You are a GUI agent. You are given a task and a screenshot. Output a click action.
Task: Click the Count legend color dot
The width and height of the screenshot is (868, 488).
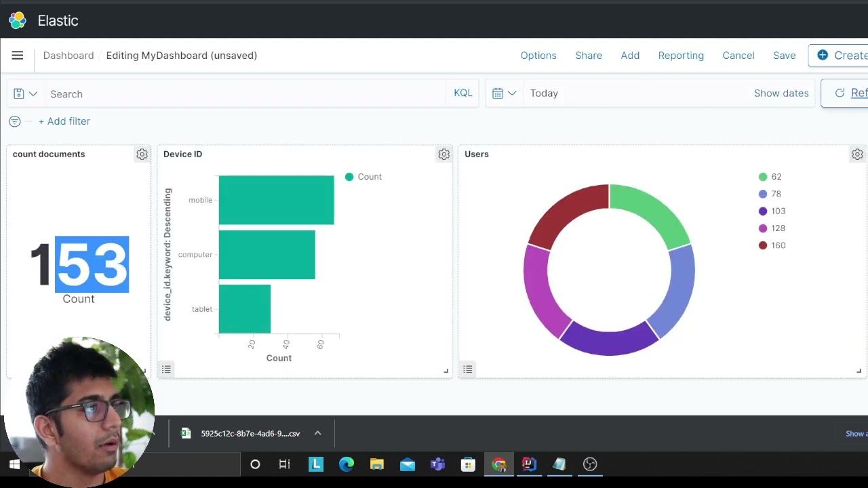[x=349, y=177]
